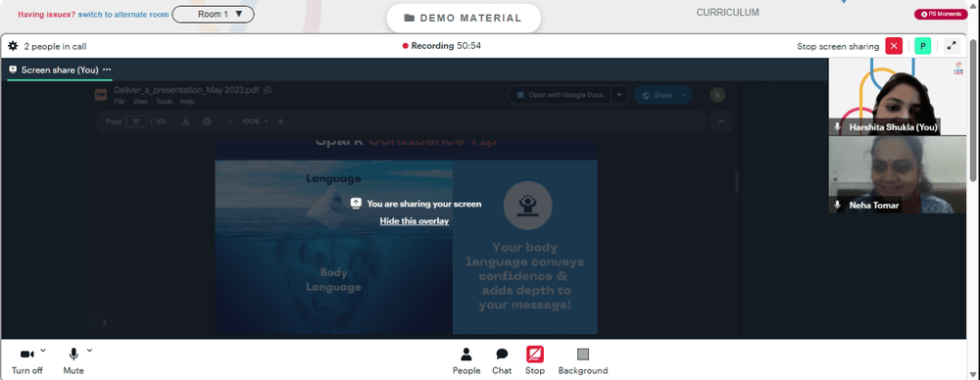Click the green P participant badge
Viewport: 980px width, 380px height.
click(x=922, y=46)
